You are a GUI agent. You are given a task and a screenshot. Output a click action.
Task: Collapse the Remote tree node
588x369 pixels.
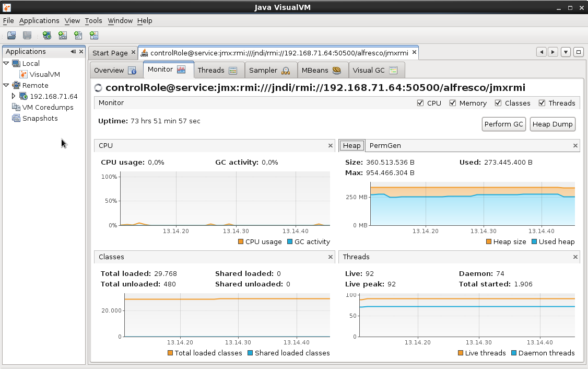point(6,85)
